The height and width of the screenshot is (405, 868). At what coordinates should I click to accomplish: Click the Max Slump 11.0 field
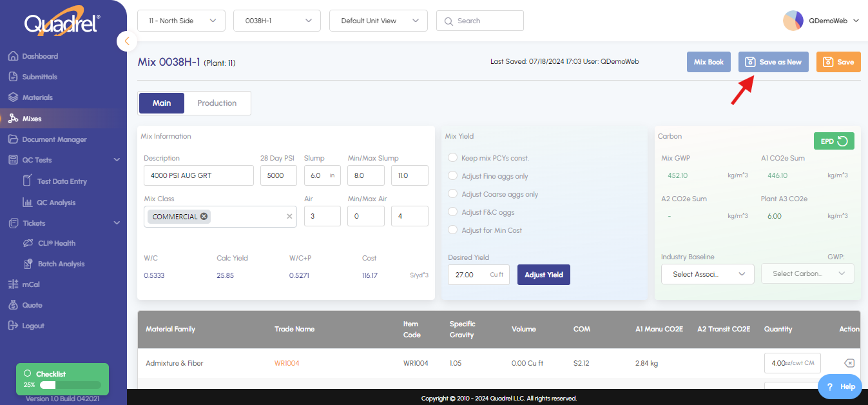click(x=410, y=175)
